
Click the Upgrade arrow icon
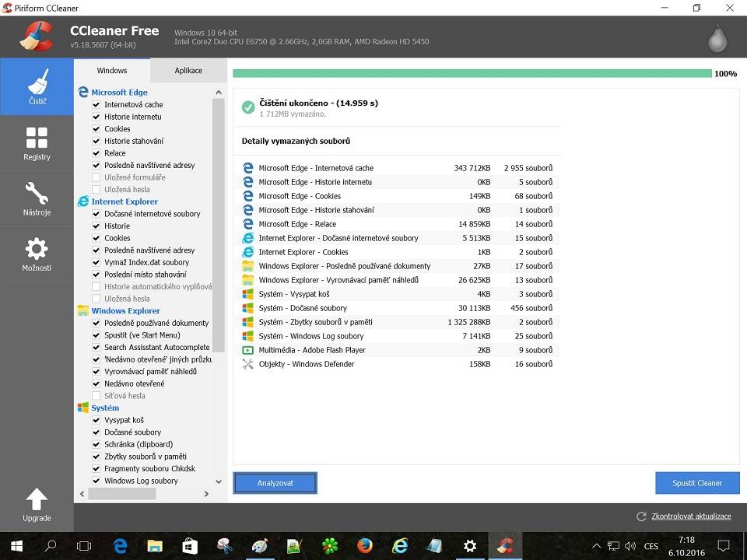(x=37, y=499)
